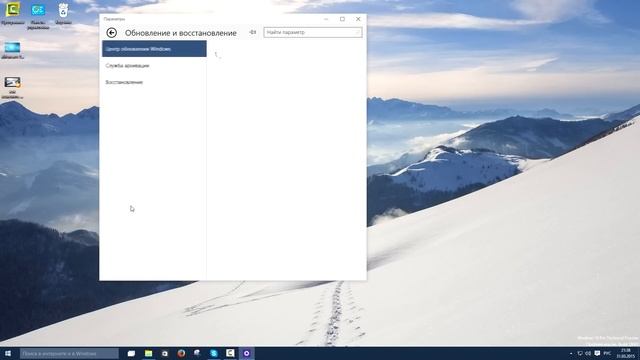Viewport: 640px width, 360px height.
Task: Open the taskbar clock and date
Action: click(x=626, y=353)
